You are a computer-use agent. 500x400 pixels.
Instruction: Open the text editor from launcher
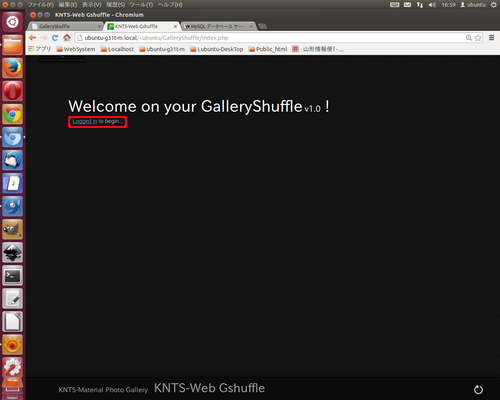point(13,299)
